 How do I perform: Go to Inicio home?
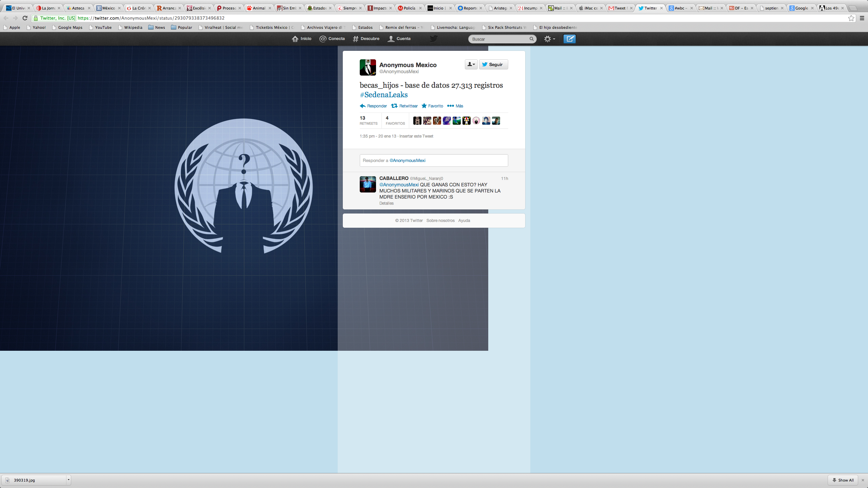pyautogui.click(x=301, y=39)
